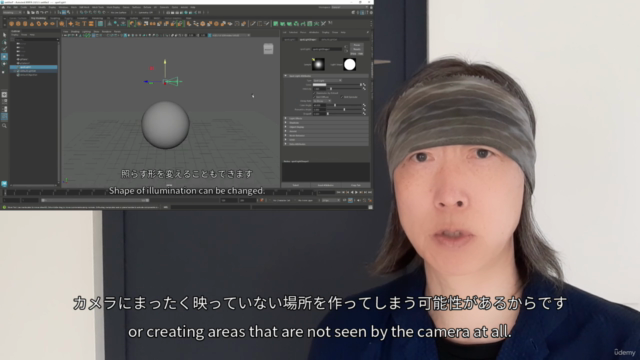Create a polygon disc from the shelf
Image resolution: width=640 pixels, height=360 pixels.
pyautogui.click(x=52, y=24)
